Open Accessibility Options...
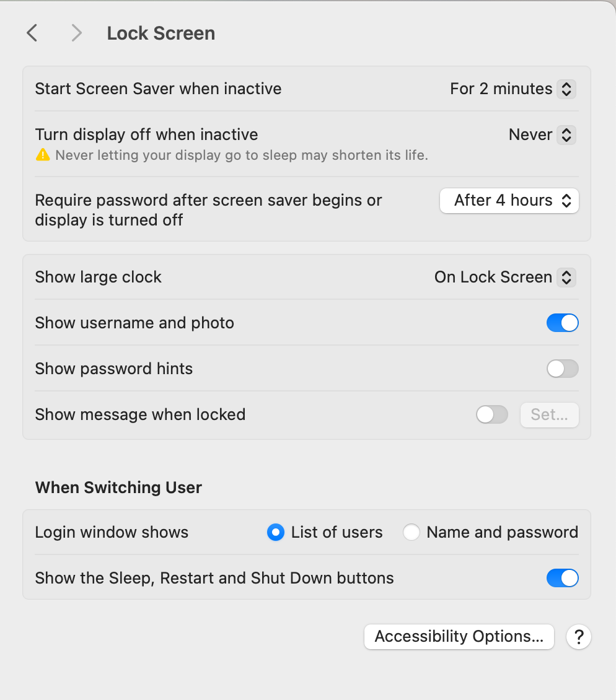616x700 pixels. tap(459, 637)
